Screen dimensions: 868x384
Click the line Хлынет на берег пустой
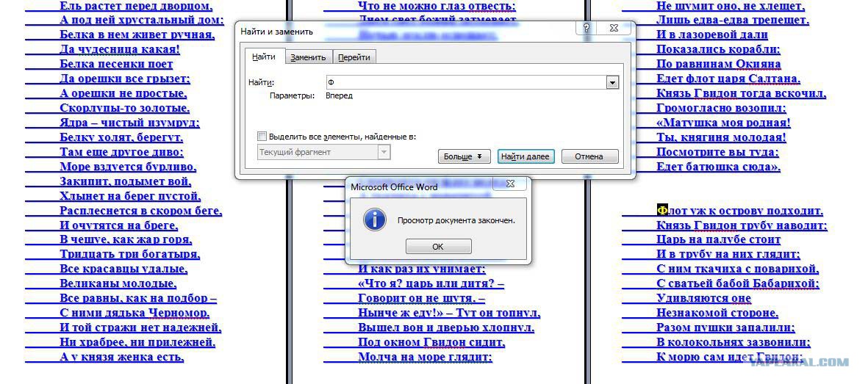(x=130, y=196)
